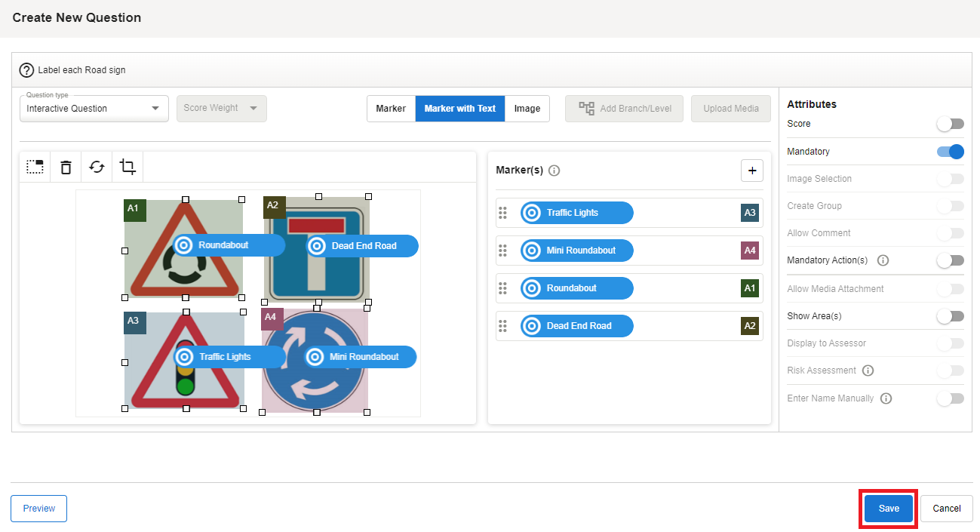
Task: Open the question Preview
Action: point(38,509)
